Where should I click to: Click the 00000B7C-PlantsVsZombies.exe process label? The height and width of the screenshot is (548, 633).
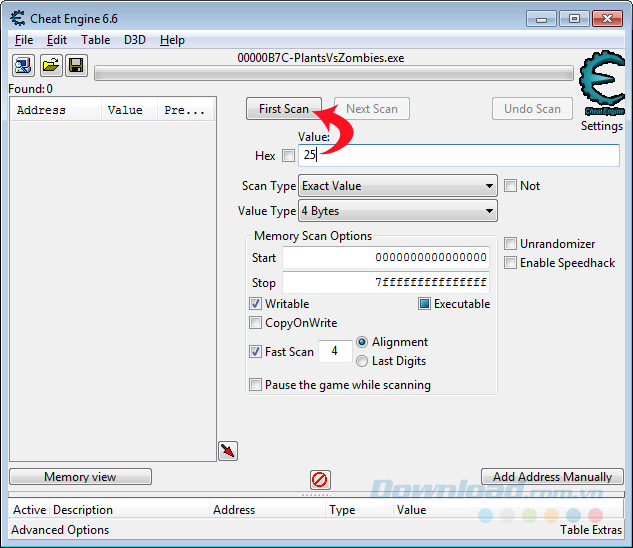[x=321, y=58]
